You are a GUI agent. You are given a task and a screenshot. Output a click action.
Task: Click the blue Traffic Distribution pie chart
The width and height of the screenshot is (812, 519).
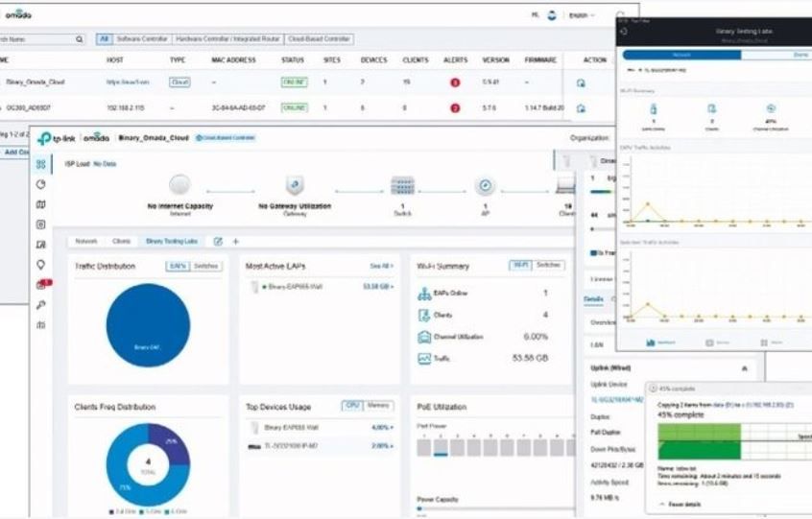pyautogui.click(x=148, y=325)
